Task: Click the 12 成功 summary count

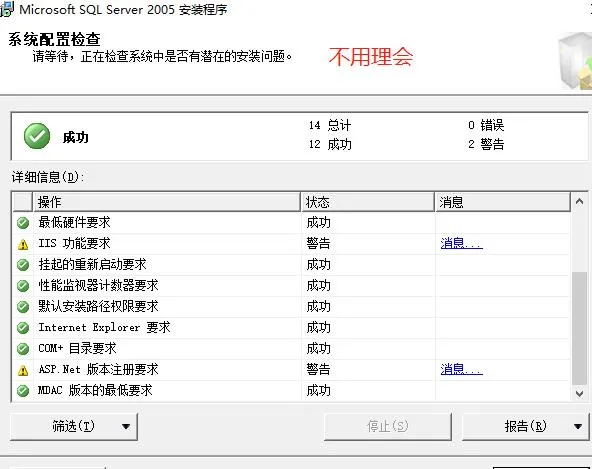Action: (x=330, y=144)
